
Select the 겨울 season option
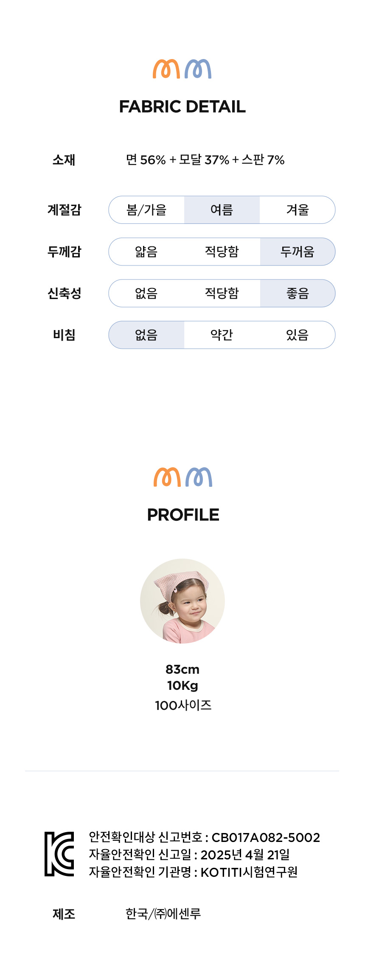coord(297,210)
